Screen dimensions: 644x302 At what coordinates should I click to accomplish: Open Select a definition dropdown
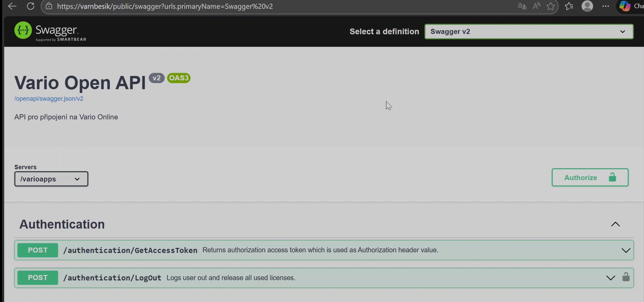(529, 32)
